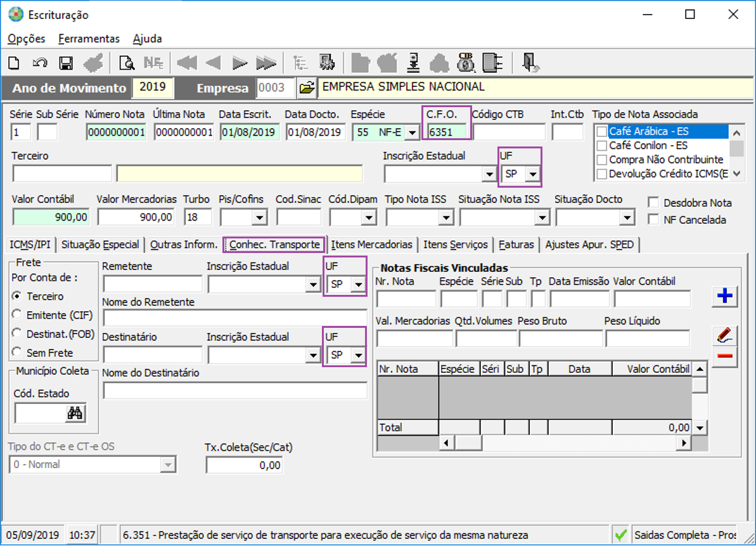Check the Compra Não Contribuinte checkbox
Viewport: 756px width, 546px height.
coord(602,160)
